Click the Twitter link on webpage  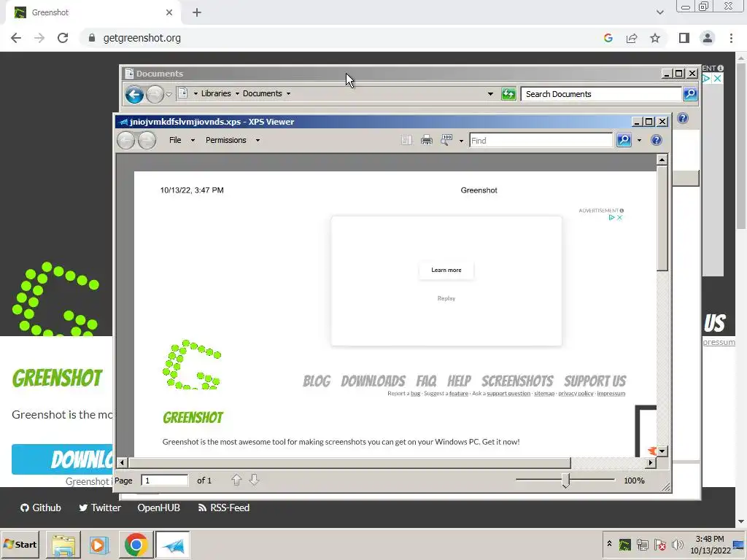99,507
